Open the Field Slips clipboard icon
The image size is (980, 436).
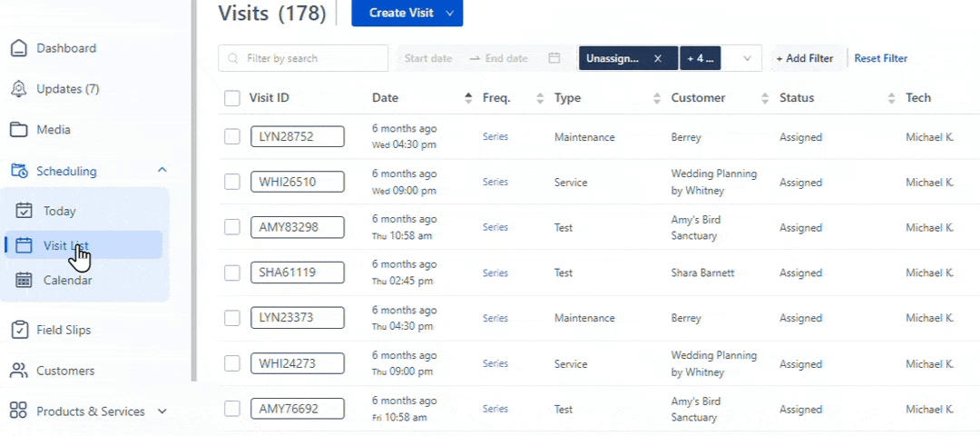[x=19, y=330]
